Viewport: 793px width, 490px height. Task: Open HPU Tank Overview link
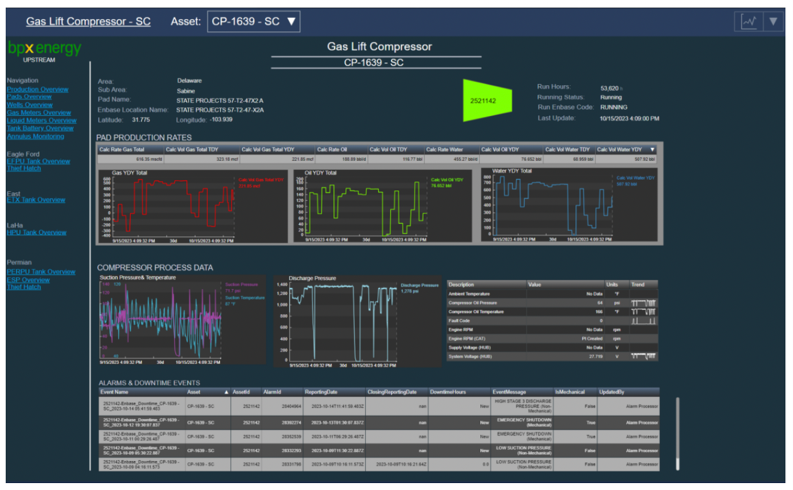tap(36, 232)
